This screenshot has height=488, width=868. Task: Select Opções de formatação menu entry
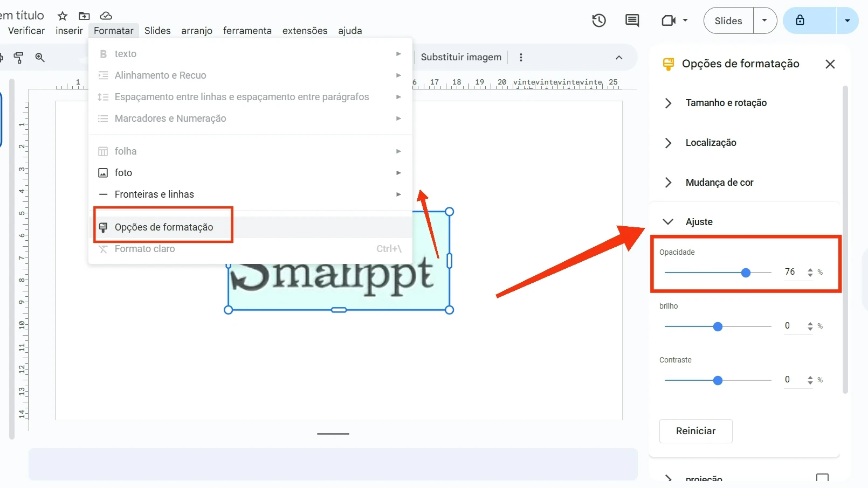point(164,227)
